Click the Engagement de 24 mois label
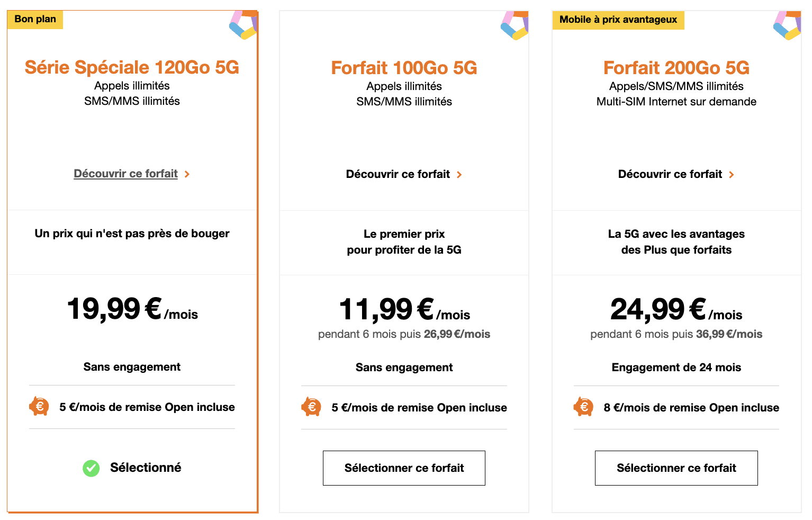The height and width of the screenshot is (520, 812). [x=676, y=367]
